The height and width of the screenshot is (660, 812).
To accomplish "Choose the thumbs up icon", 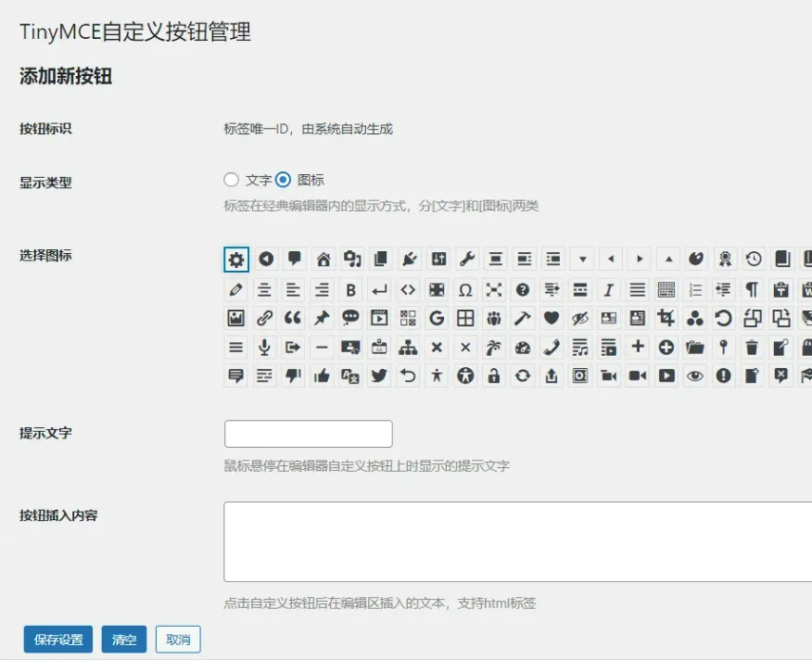I will (322, 375).
